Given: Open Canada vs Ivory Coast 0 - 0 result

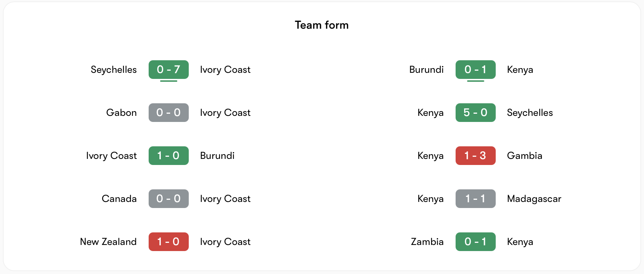Looking at the screenshot, I should point(168,199).
